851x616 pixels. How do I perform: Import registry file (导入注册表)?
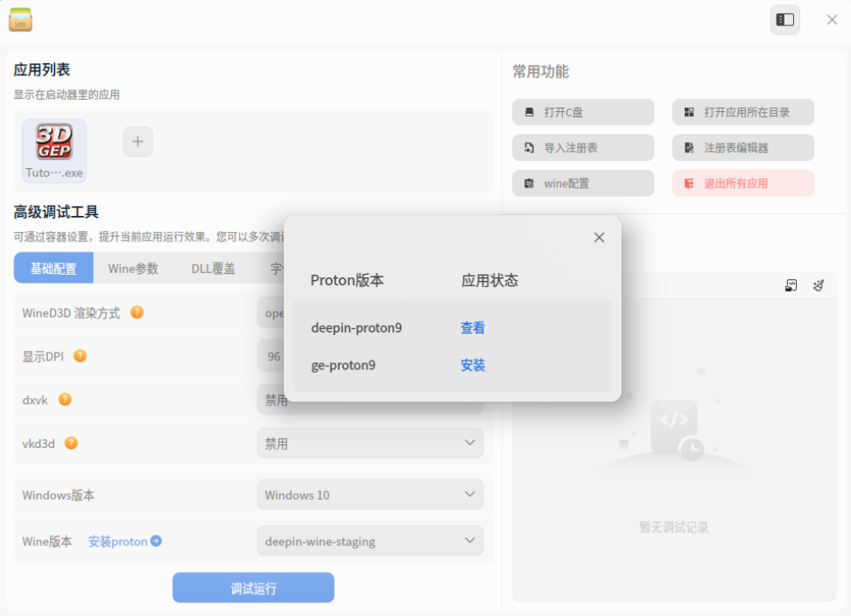(583, 148)
